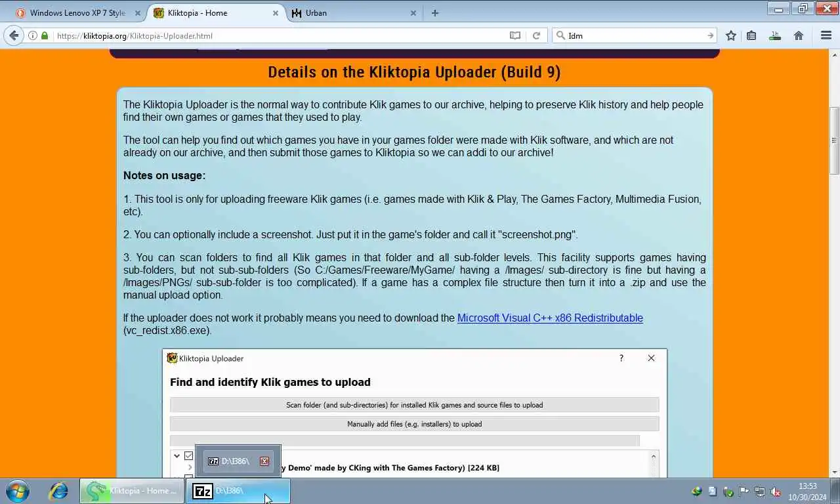The width and height of the screenshot is (840, 504).
Task: Close the D:\I386\ preview with its red X
Action: tap(264, 461)
